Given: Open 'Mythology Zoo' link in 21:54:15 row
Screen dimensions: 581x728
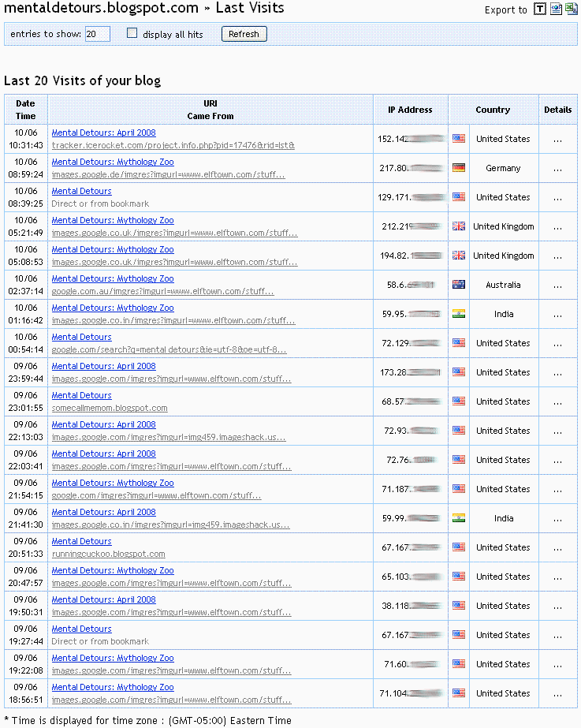Looking at the screenshot, I should 113,483.
